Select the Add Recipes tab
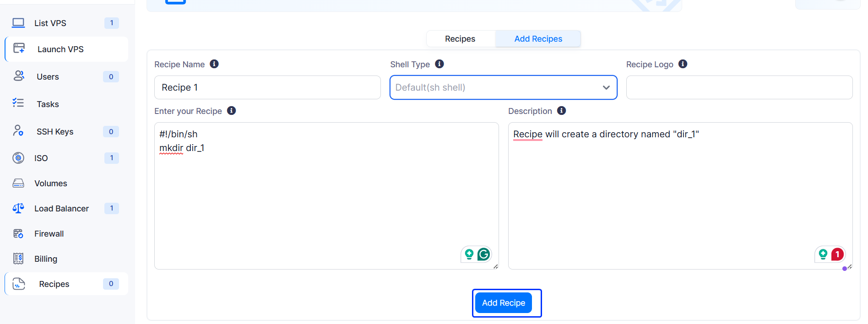 pos(538,39)
